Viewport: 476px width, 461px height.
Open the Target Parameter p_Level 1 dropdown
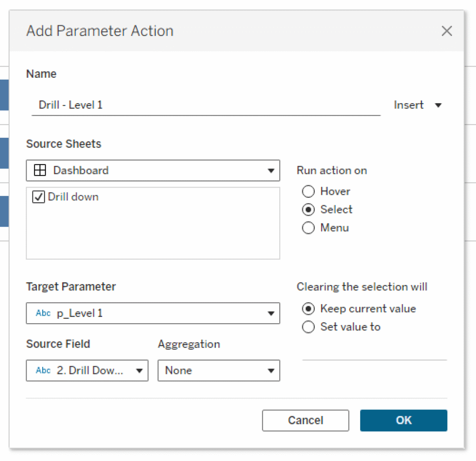(x=153, y=314)
